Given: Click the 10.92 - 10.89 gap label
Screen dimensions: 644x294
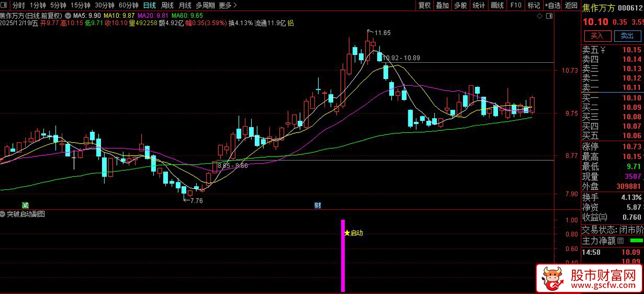Looking at the screenshot, I should pos(401,58).
